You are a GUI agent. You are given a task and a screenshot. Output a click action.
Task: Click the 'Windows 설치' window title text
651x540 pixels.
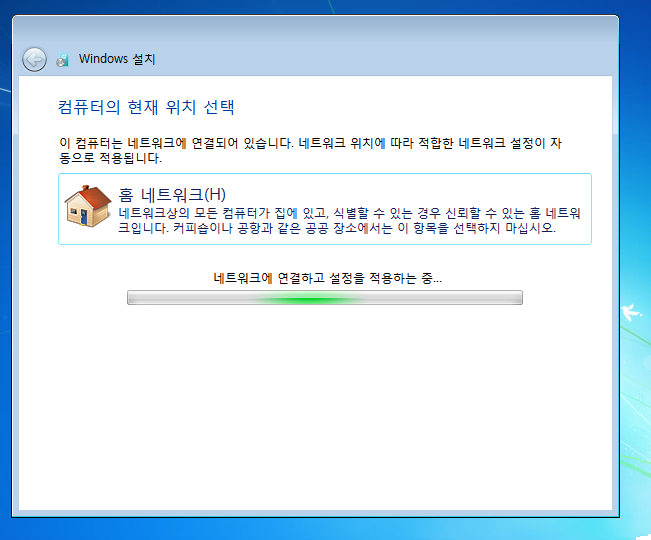[117, 59]
